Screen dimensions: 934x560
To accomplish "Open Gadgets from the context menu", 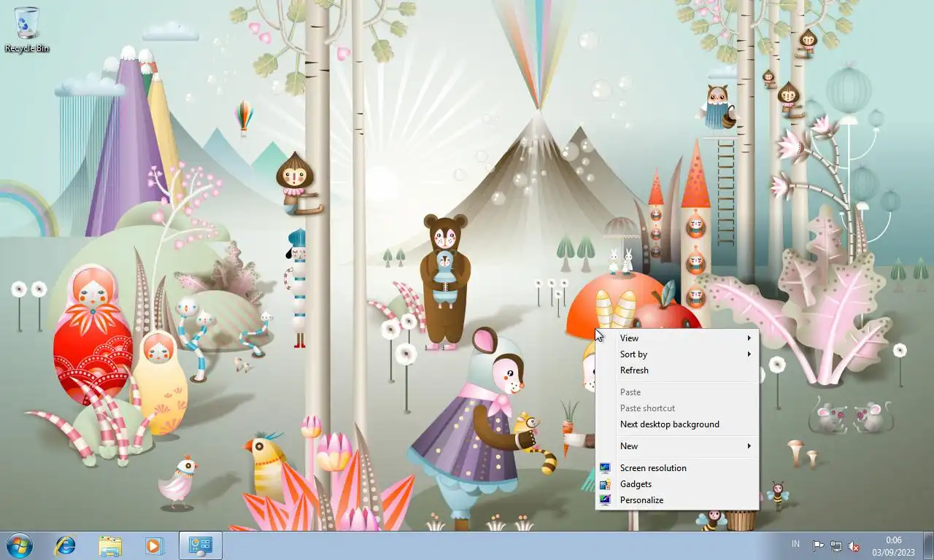I will point(677,484).
